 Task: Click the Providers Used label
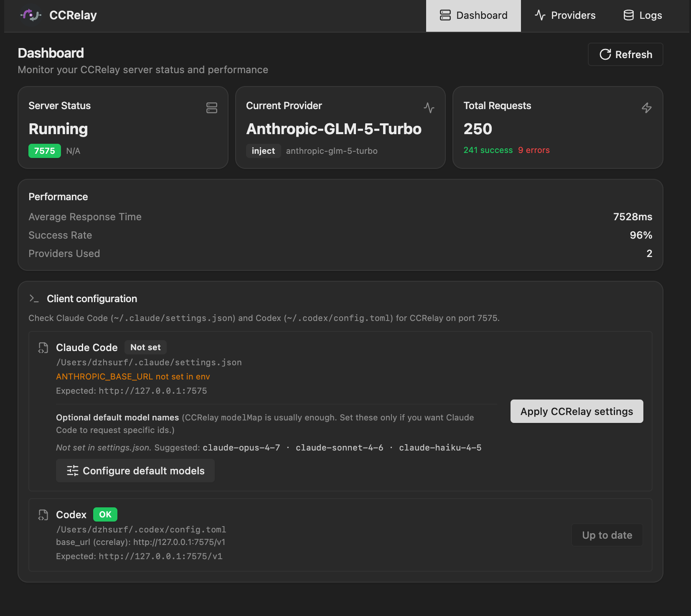click(64, 254)
